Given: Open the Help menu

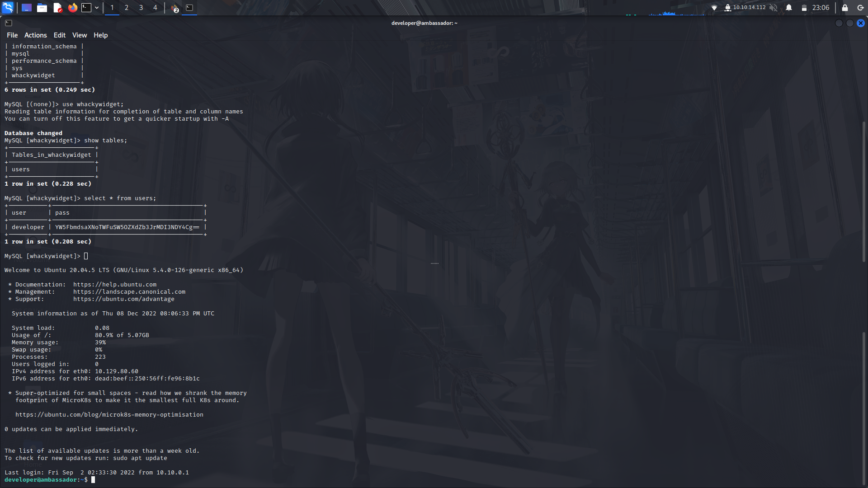Looking at the screenshot, I should (100, 35).
